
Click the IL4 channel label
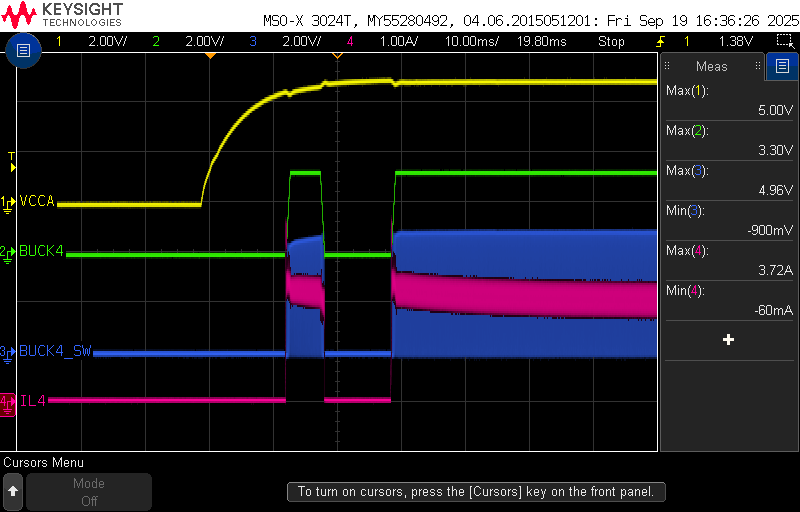pyautogui.click(x=33, y=400)
